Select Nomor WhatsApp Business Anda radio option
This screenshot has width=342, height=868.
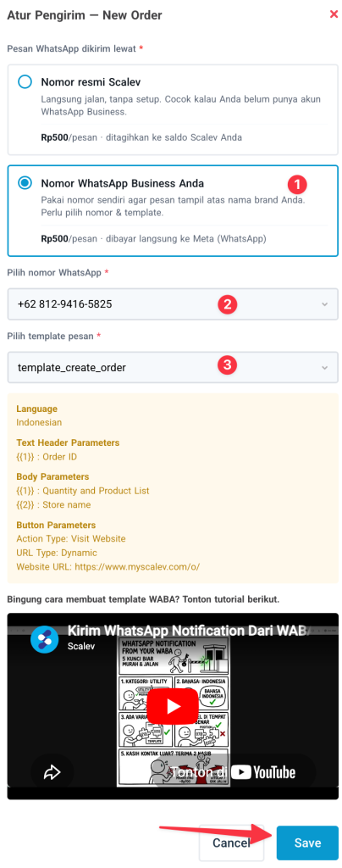[25, 183]
